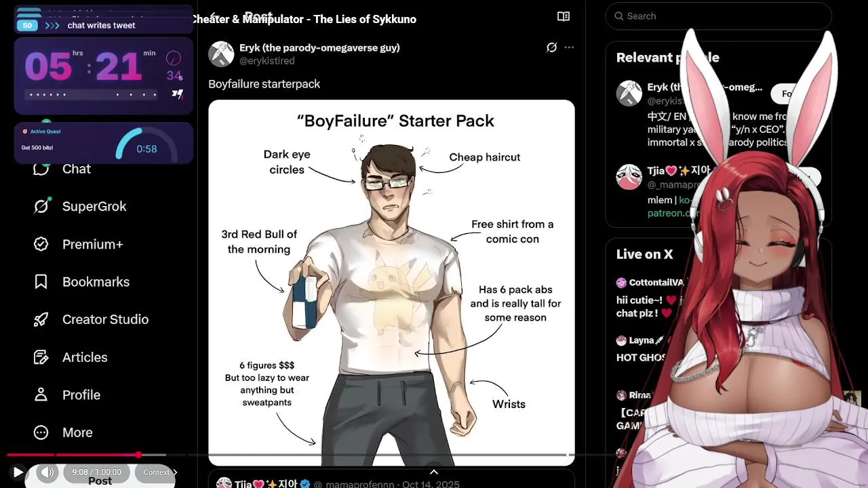Image resolution: width=868 pixels, height=488 pixels.
Task: Open the post's three-dot options menu
Action: point(569,47)
